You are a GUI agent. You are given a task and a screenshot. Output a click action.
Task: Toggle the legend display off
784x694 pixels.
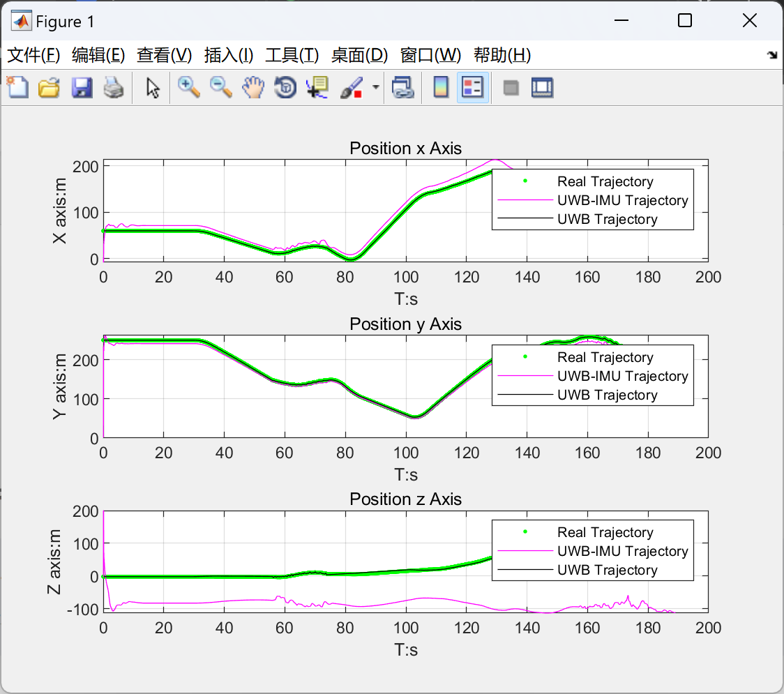click(x=473, y=87)
